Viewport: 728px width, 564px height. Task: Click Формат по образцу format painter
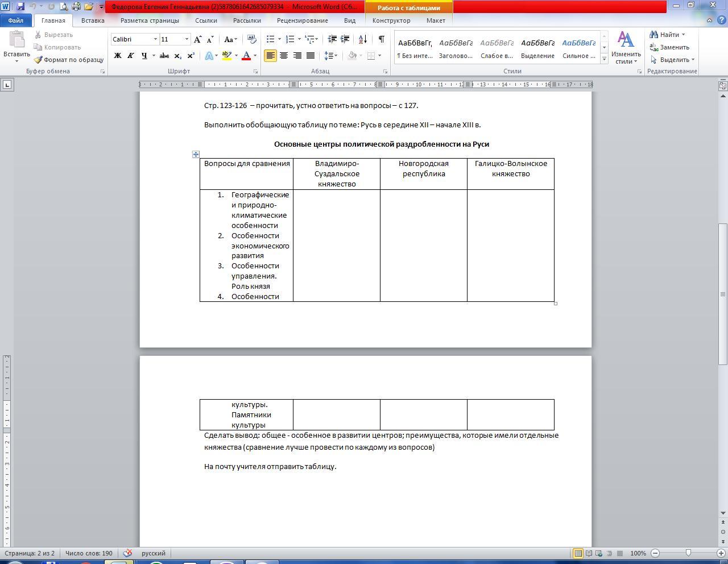point(68,60)
